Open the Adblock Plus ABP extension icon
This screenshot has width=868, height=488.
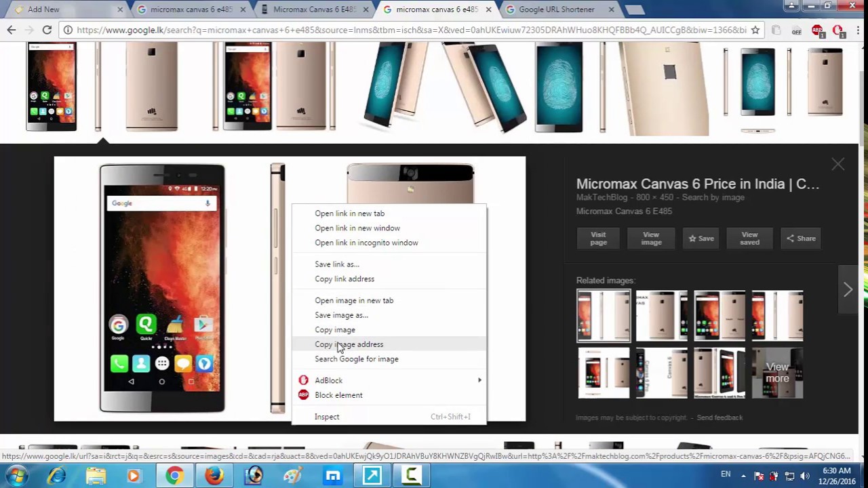tap(818, 30)
